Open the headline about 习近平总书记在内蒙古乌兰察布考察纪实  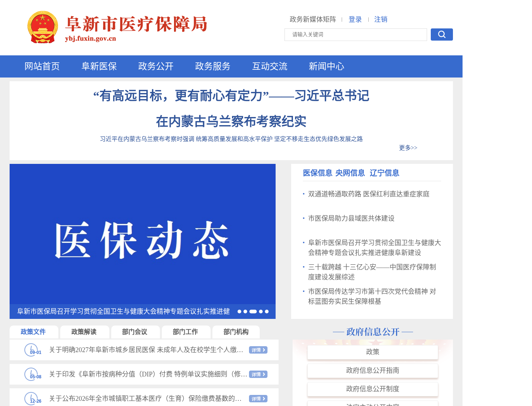click(x=231, y=109)
